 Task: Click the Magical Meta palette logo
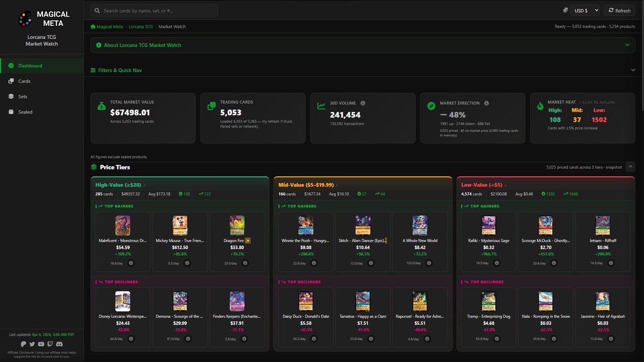pyautogui.click(x=25, y=19)
